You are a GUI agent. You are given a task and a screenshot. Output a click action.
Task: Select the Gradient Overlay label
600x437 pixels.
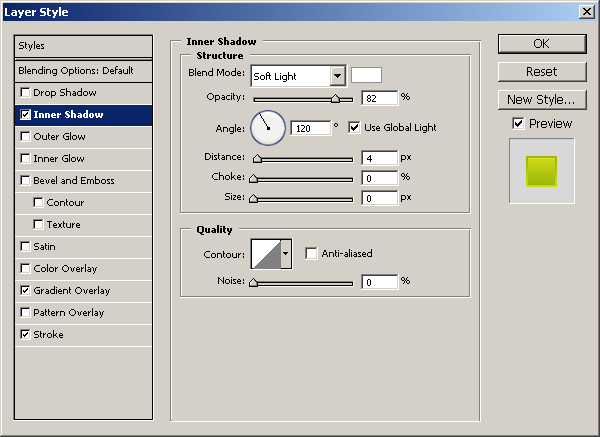72,291
